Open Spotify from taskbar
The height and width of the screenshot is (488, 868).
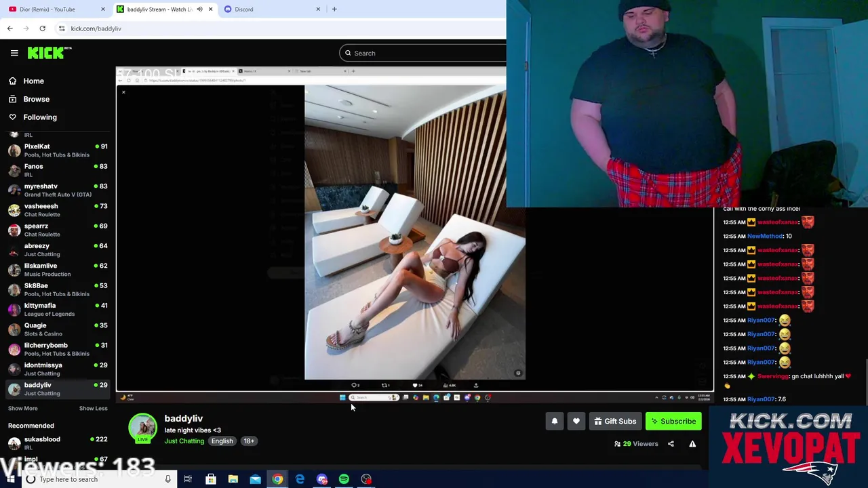tap(344, 479)
